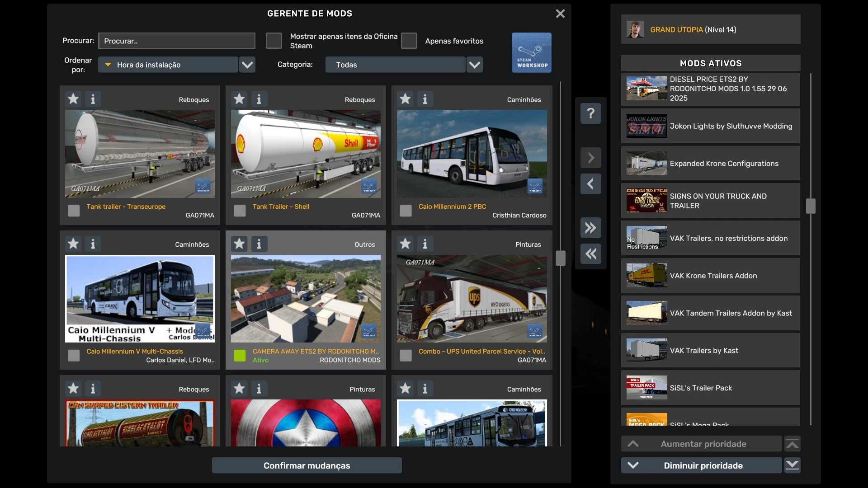
Task: Open the Hora da instalação sort combo box
Action: (x=168, y=65)
